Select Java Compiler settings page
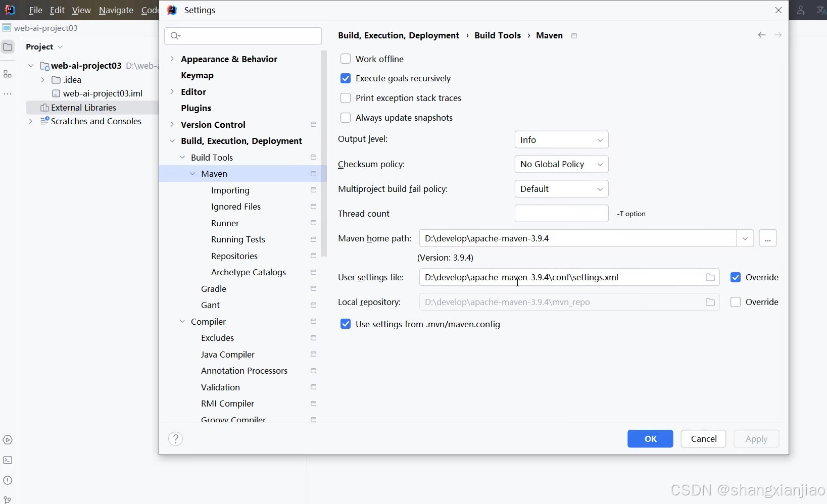 click(x=228, y=355)
